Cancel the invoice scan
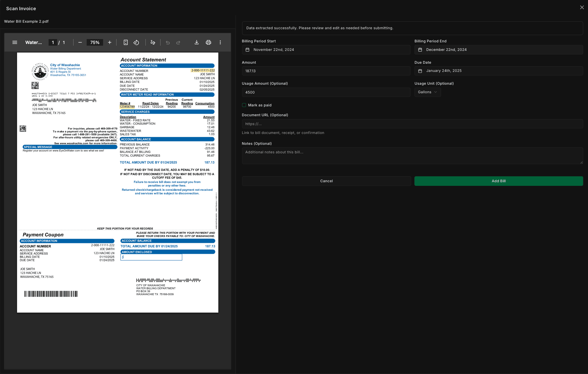Image resolution: width=588 pixels, height=374 pixels. click(326, 181)
